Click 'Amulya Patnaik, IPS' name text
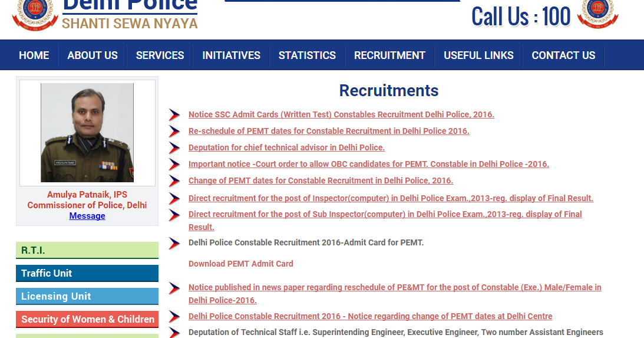This screenshot has width=644, height=338. point(87,195)
